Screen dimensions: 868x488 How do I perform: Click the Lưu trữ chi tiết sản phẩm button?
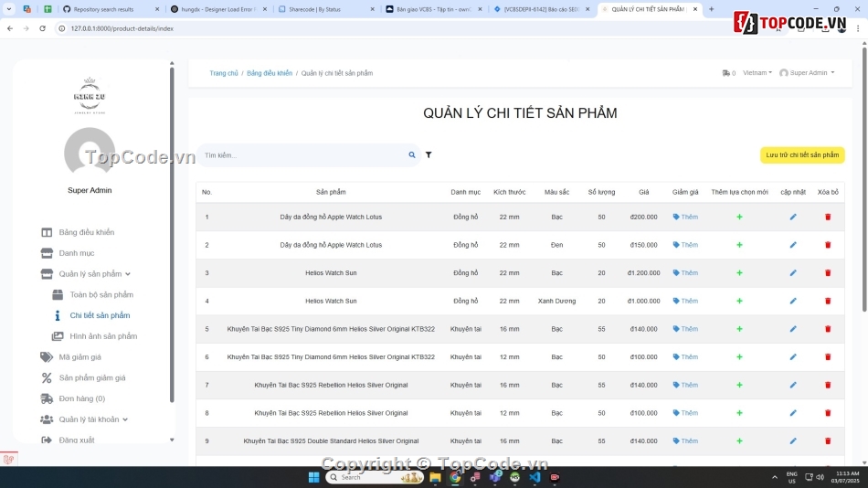pos(801,155)
